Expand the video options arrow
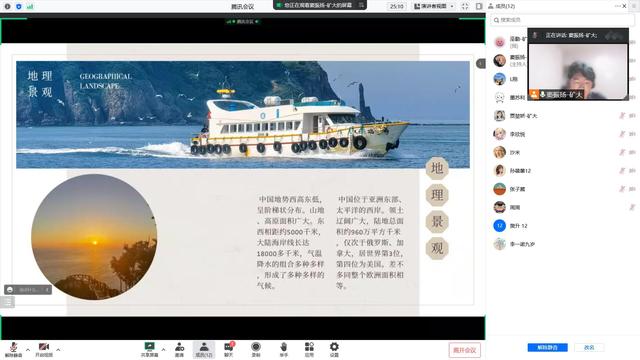This screenshot has height=360, width=640. point(58,350)
